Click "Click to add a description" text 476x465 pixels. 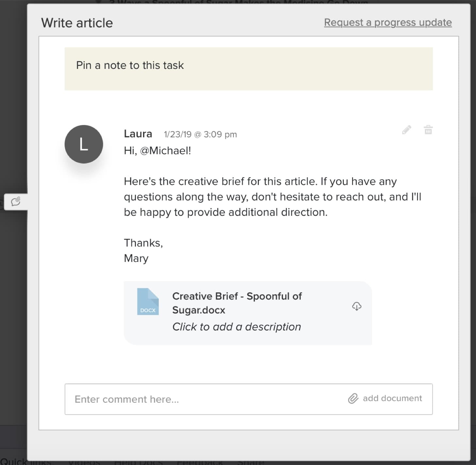tap(236, 327)
